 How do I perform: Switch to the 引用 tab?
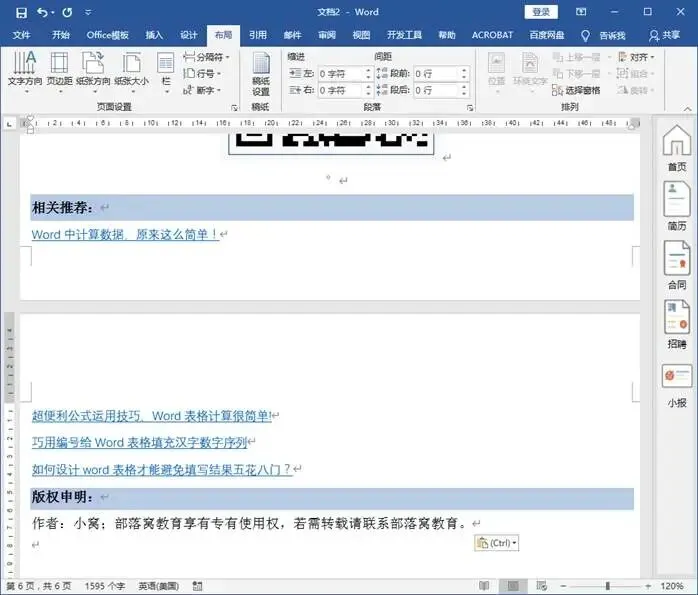coord(258,35)
